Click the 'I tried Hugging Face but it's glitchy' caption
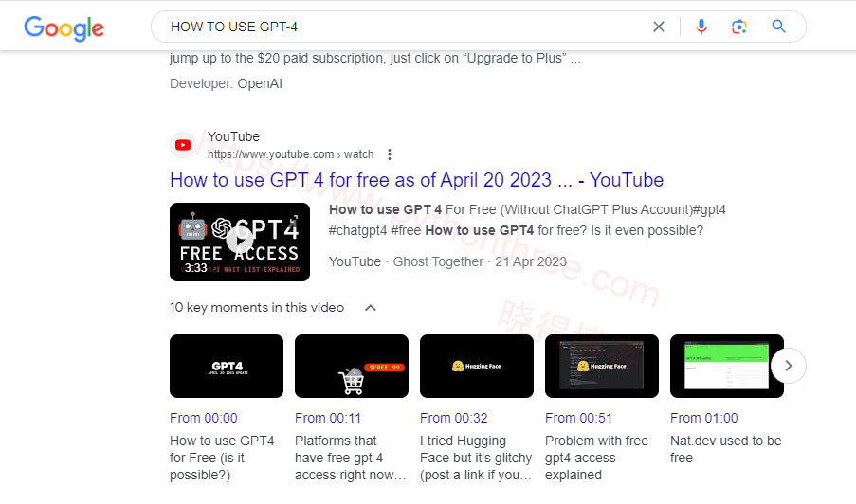Viewport: 856px width, 504px height. pyautogui.click(x=476, y=458)
